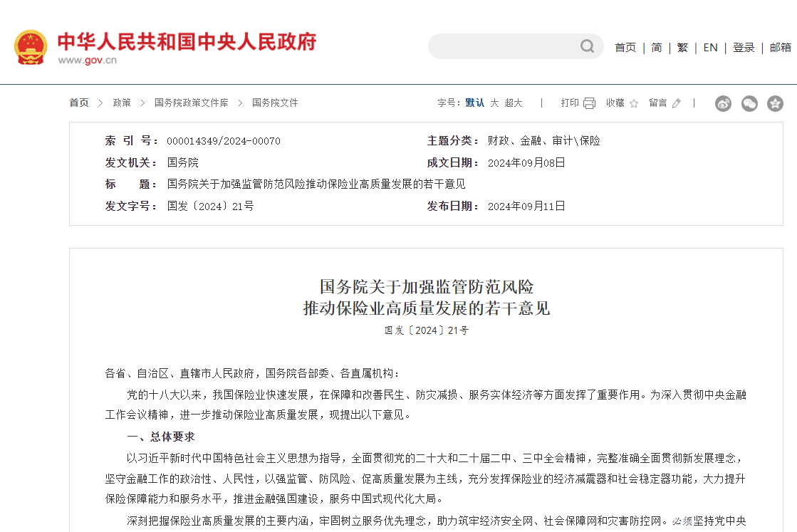797x532 pixels.
Task: Switch to English EN version
Action: coord(710,48)
